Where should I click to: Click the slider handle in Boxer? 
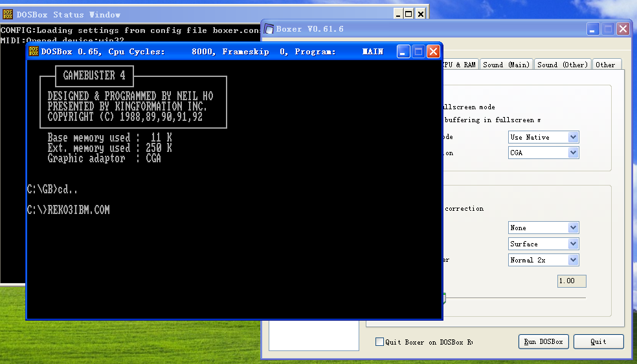pyautogui.click(x=445, y=298)
